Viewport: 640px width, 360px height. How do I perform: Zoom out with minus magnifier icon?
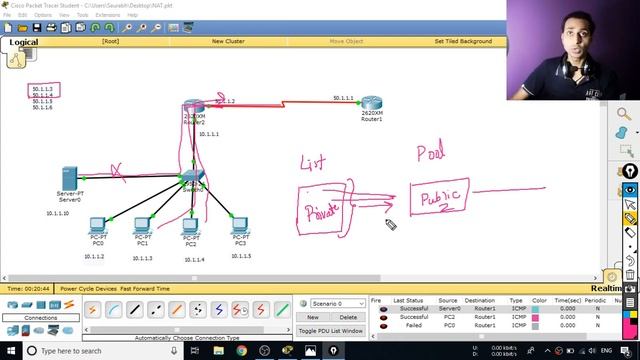[x=156, y=28]
